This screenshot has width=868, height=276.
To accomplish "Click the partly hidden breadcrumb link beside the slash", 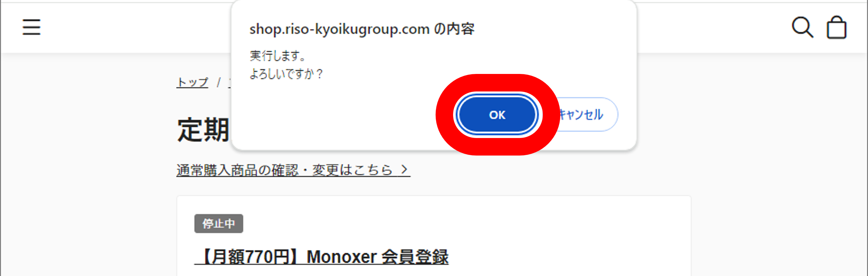I will [230, 83].
